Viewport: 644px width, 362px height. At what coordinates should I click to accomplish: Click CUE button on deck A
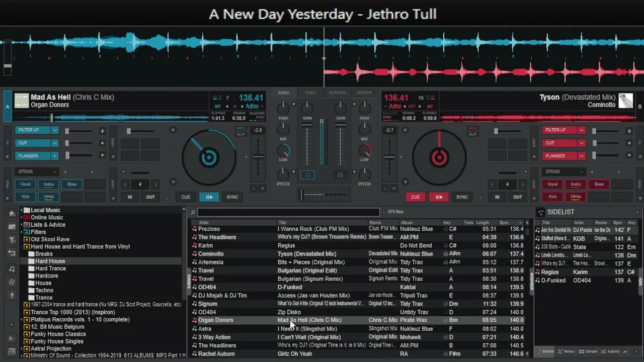[x=186, y=197]
